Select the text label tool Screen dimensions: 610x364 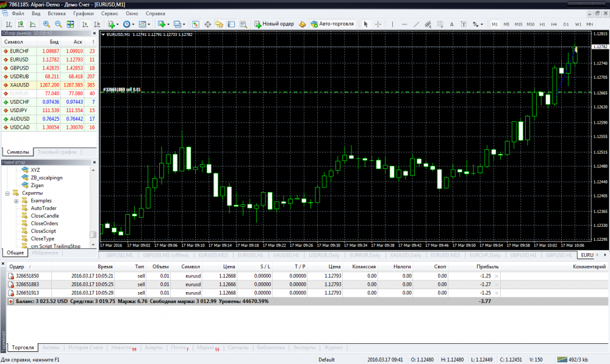pyautogui.click(x=464, y=24)
